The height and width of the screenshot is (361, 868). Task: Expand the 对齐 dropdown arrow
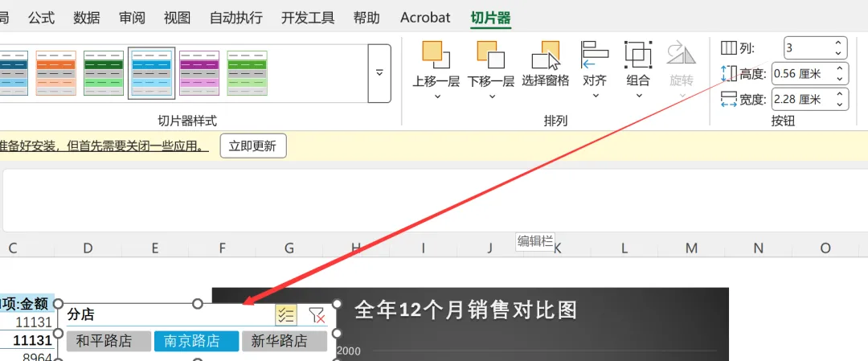[595, 95]
